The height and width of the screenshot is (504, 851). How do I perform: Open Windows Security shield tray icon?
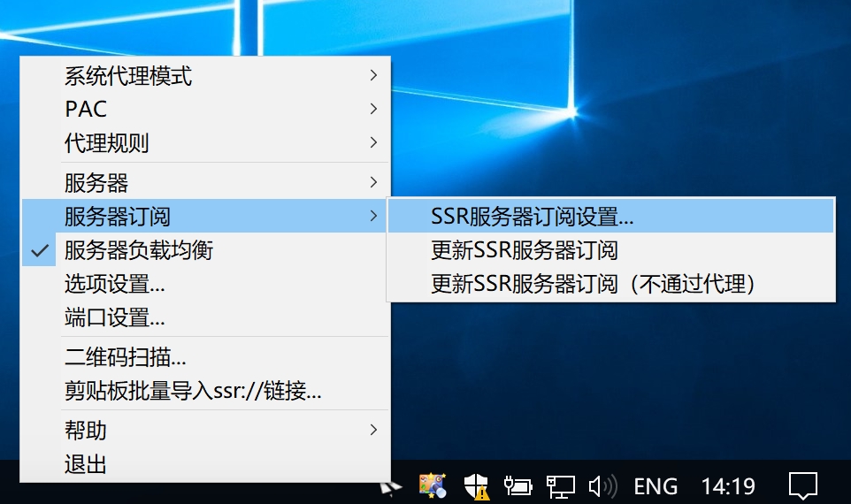[x=476, y=485]
